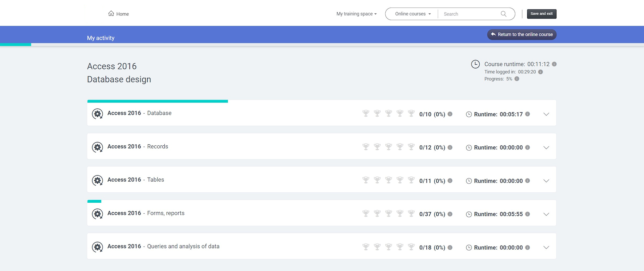644x271 pixels.
Task: Click the Runtime: 00:05:17 text
Action: point(498,114)
